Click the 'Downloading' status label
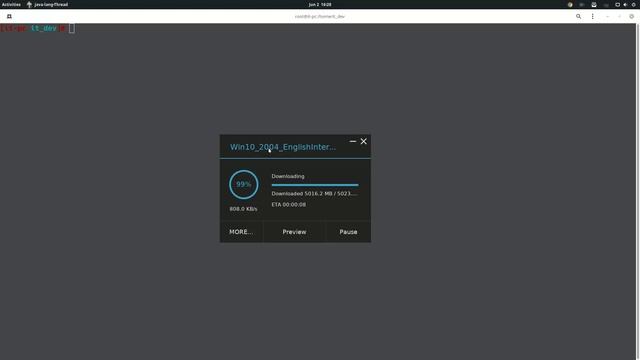Viewport: 640px width, 360px height. (x=288, y=176)
